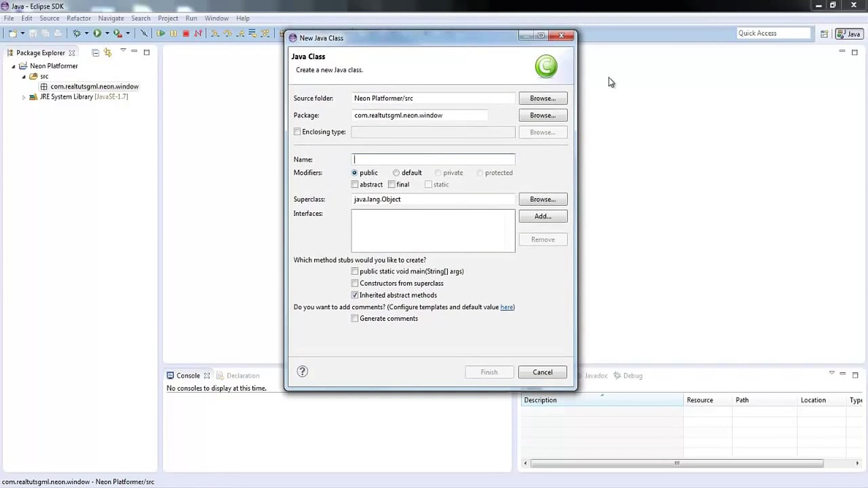This screenshot has height=488, width=868.
Task: Click the Collapse All icon in Package Explorer
Action: click(95, 52)
